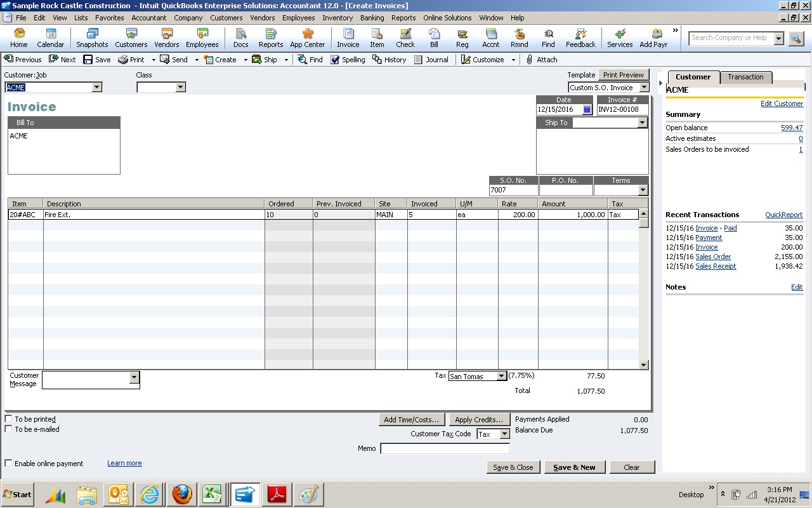This screenshot has width=812, height=508.
Task: Open the QuickReport link
Action: coord(783,215)
